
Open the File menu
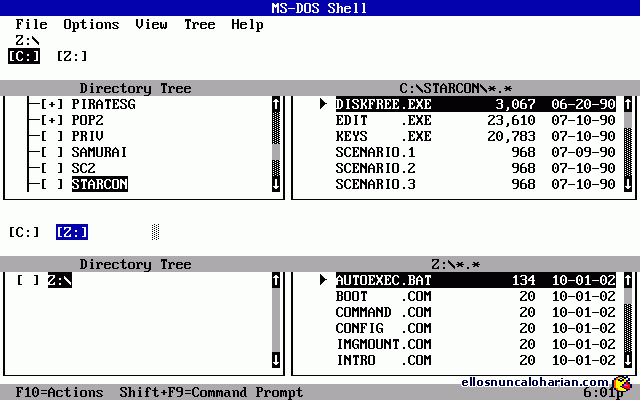click(31, 24)
